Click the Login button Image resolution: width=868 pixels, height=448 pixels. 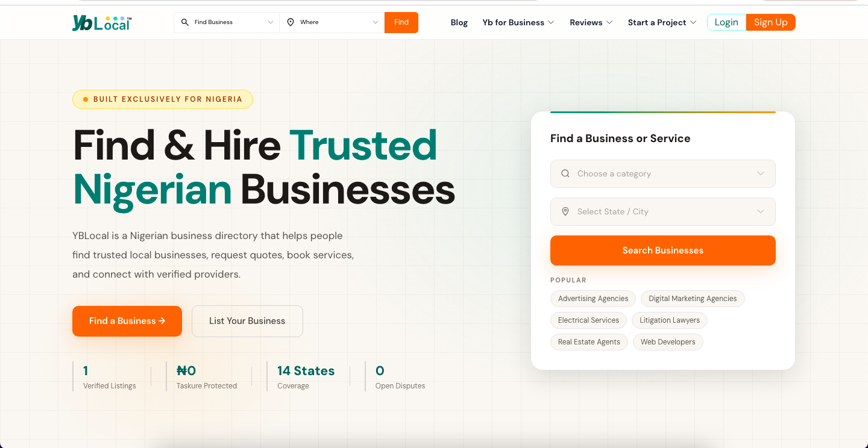coord(726,22)
